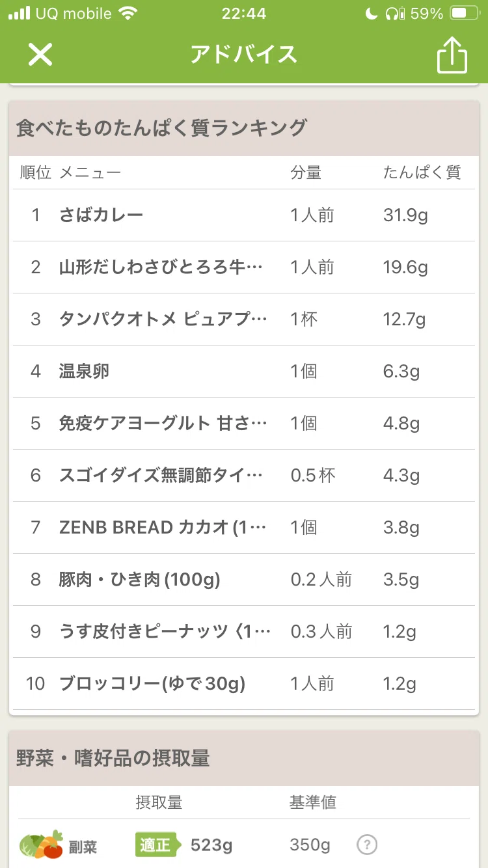Select ブロッコリー(ゆで30g) row
Viewport: 488px width, 868px height.
pyautogui.click(x=242, y=684)
